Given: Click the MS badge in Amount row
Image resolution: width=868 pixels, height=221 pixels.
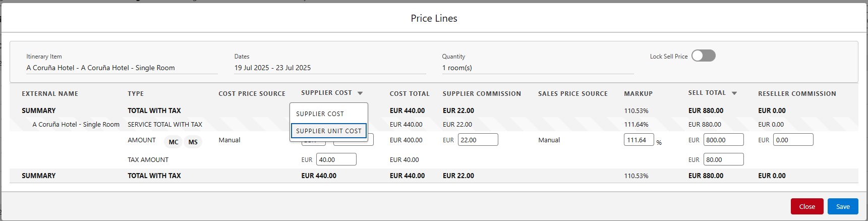Looking at the screenshot, I should (193, 142).
